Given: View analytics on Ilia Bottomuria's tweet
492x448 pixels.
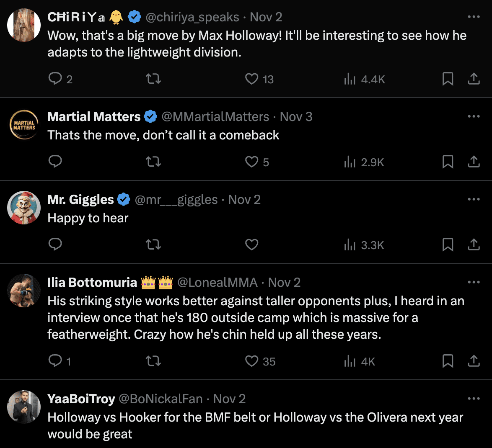Looking at the screenshot, I should pos(350,361).
